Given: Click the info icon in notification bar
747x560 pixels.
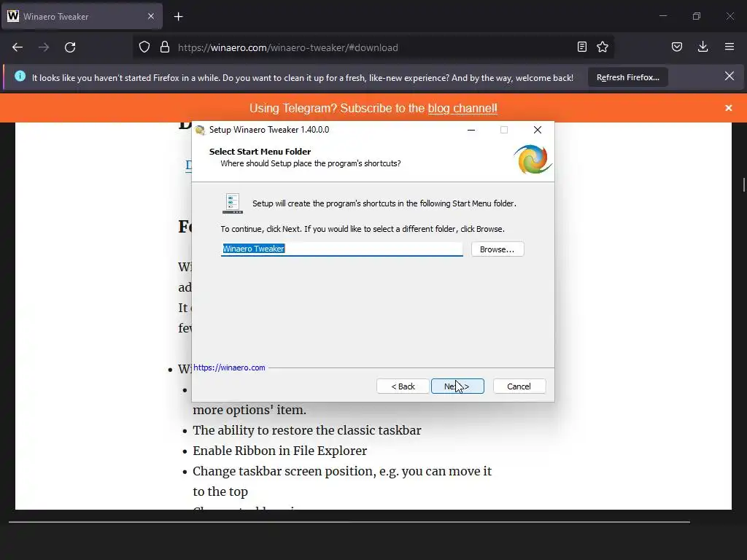Looking at the screenshot, I should click(x=20, y=76).
